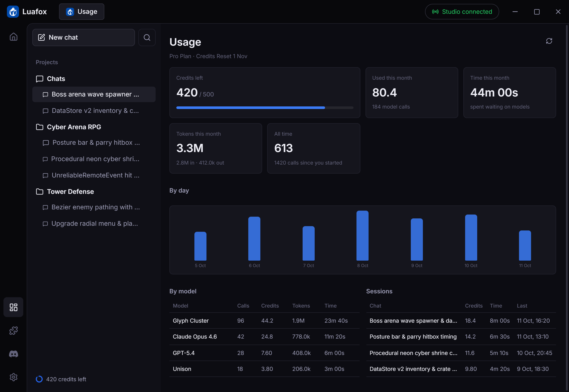Open Boss arena wave spawner chat in sidebar
Viewport: 569px width, 392px height.
[x=94, y=94]
